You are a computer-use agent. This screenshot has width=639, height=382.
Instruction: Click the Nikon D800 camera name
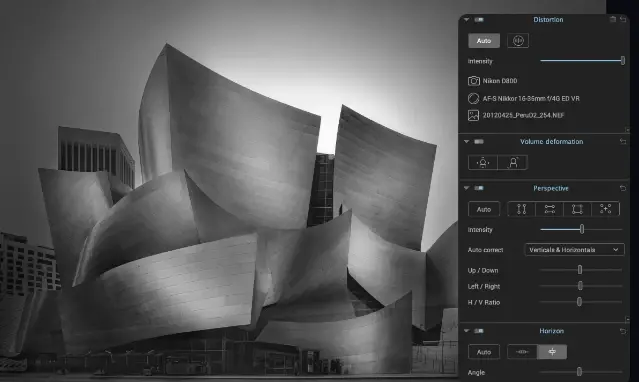[x=500, y=81]
